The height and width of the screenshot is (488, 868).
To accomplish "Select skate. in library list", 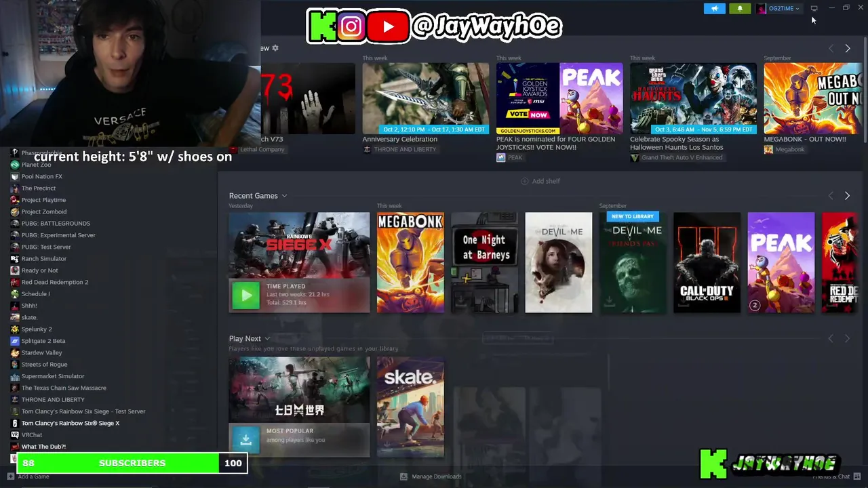I will [29, 317].
